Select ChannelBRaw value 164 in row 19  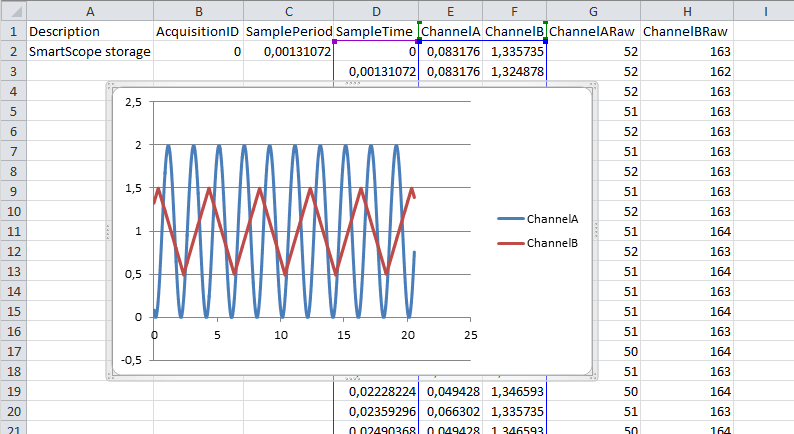[x=687, y=391]
